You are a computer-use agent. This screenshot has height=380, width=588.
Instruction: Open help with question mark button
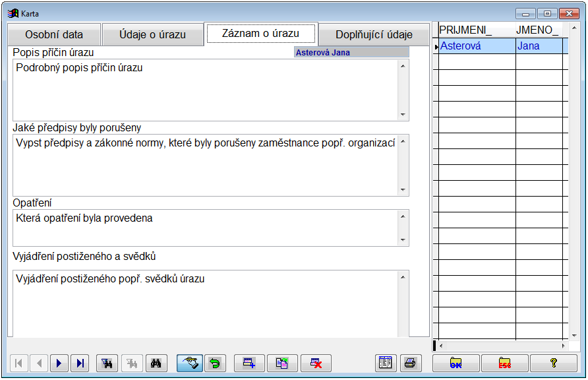[553, 363]
